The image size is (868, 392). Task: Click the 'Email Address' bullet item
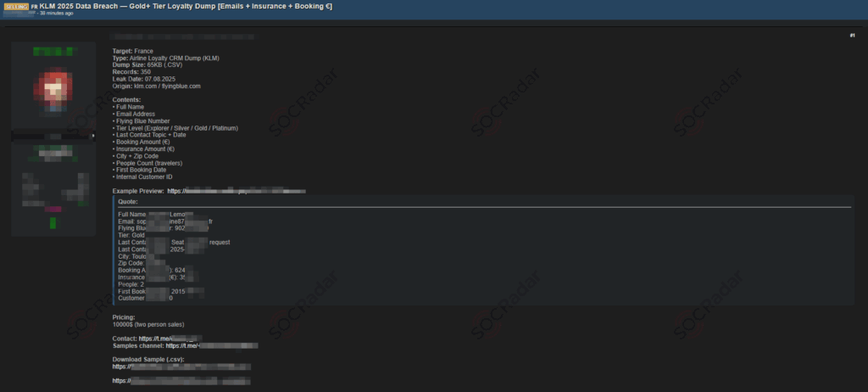click(134, 114)
